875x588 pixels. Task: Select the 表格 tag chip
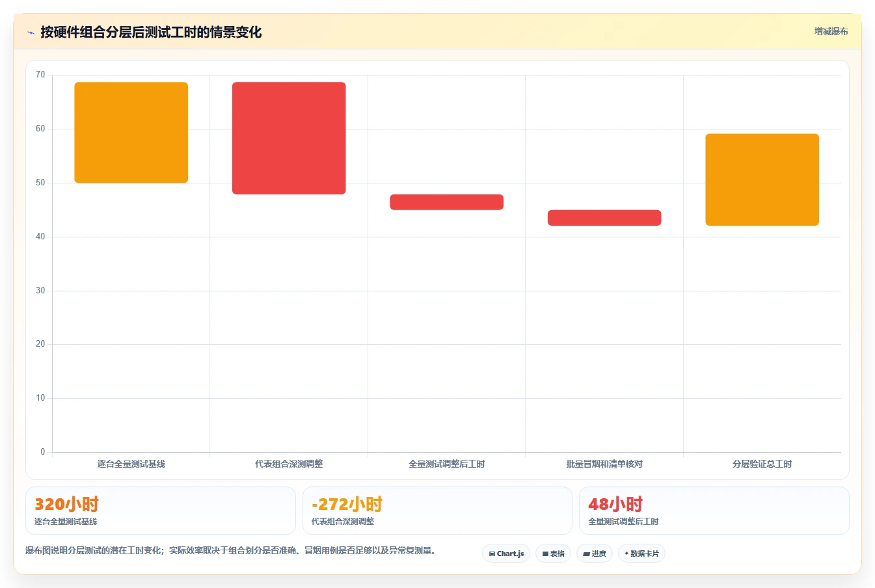553,554
